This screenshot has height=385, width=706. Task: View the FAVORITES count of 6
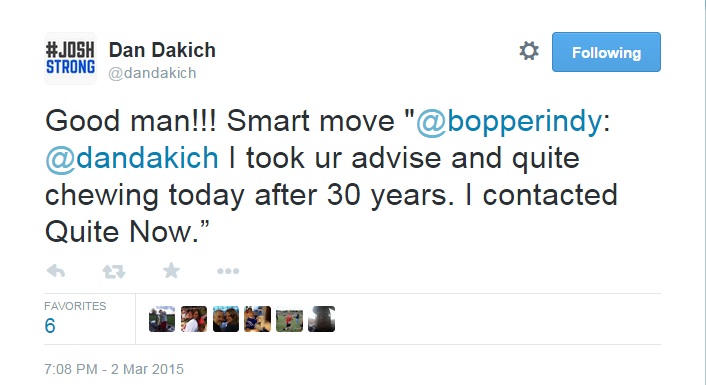(x=50, y=326)
